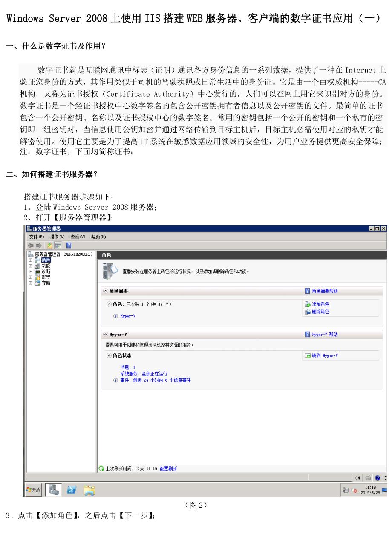Image resolution: width=392 pixels, height=555 pixels.
Task: Click the 配置刷新 link at bottom
Action: (168, 468)
